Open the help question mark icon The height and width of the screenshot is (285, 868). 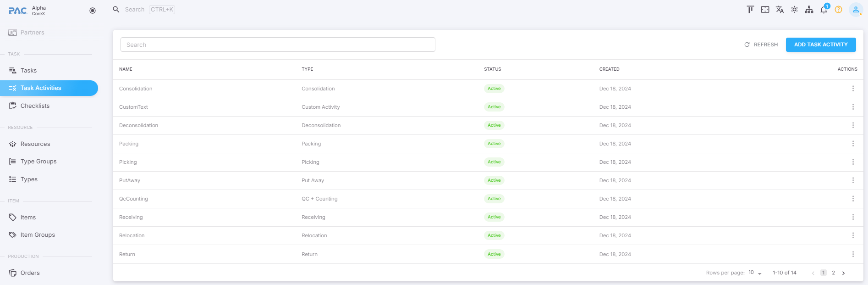coord(838,10)
